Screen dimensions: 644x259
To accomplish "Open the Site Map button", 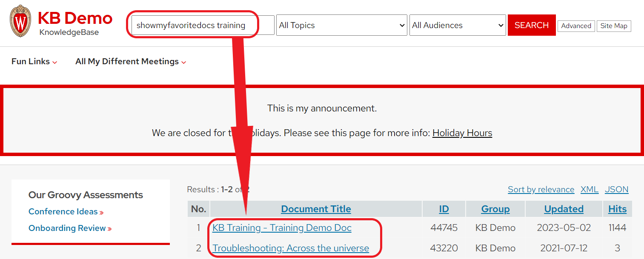I will tap(614, 26).
